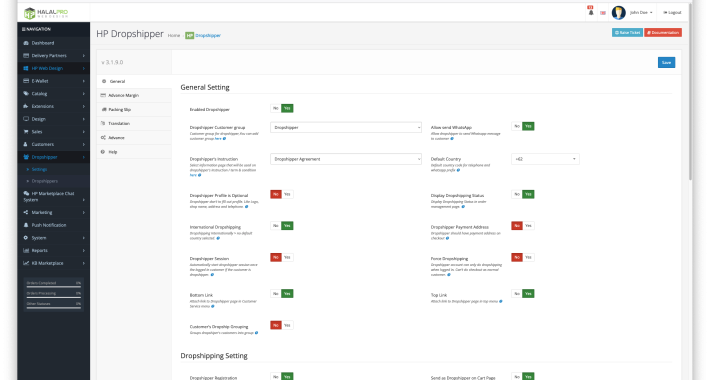Select the General settings tab
This screenshot has height=380, width=710.
[134, 82]
